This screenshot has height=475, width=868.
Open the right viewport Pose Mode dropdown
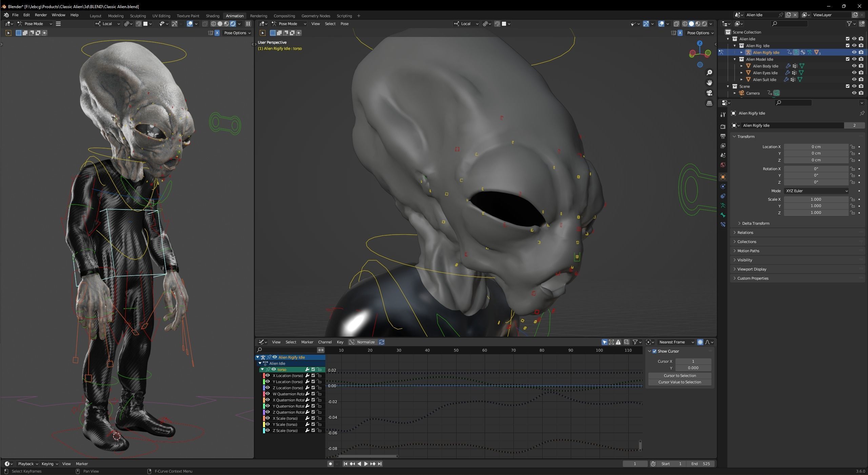tap(289, 24)
